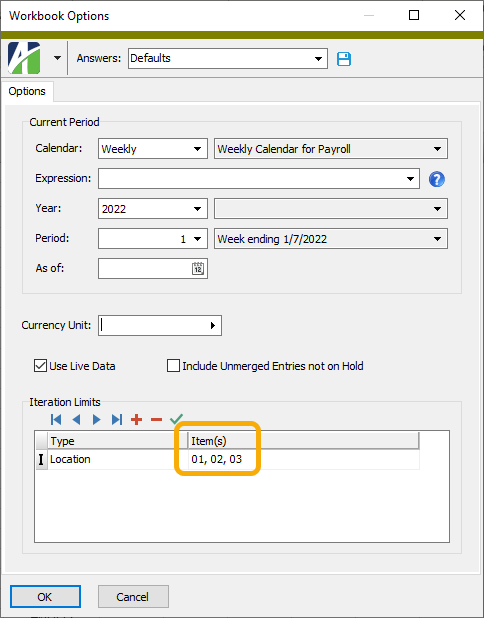The height and width of the screenshot is (618, 484).
Task: Add a new iteration limit with plus icon
Action: tap(136, 419)
